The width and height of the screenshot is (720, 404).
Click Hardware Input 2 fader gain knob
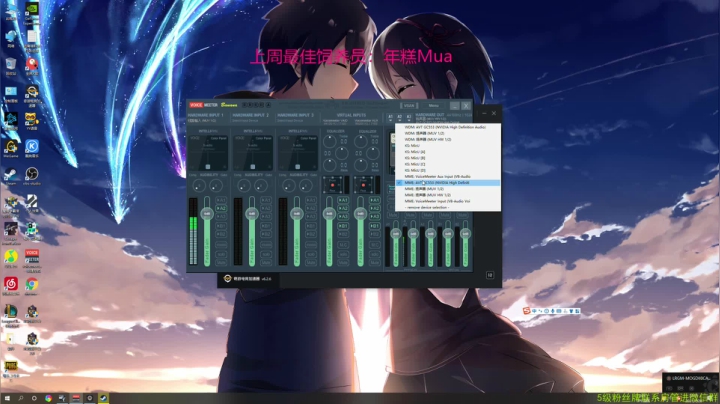[x=252, y=213]
